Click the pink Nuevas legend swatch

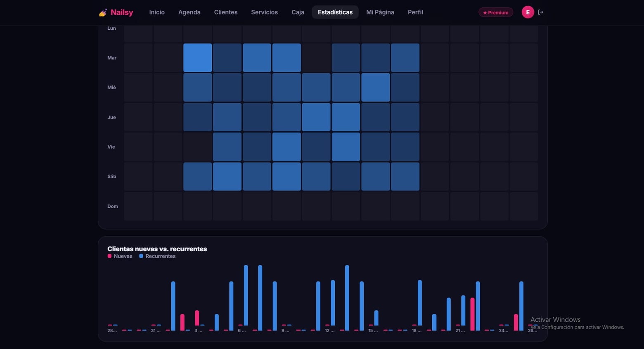tap(109, 256)
